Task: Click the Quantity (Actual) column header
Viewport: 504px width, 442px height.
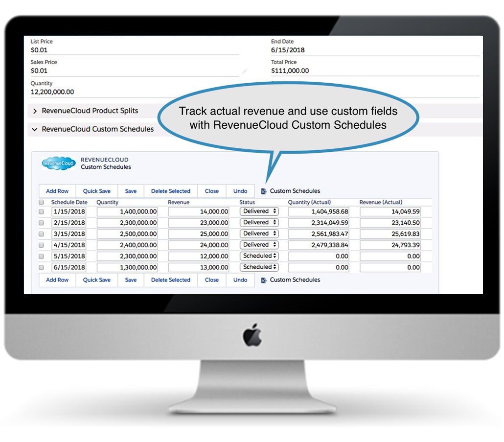Action: click(x=309, y=202)
